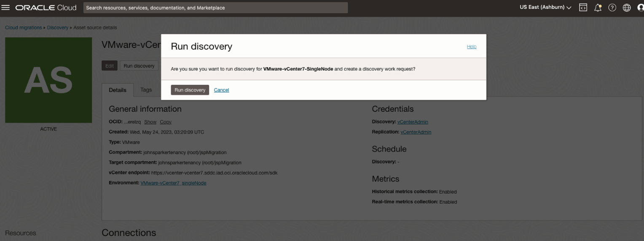
Task: Go to Cloud migrations breadcrumb
Action: [x=23, y=27]
